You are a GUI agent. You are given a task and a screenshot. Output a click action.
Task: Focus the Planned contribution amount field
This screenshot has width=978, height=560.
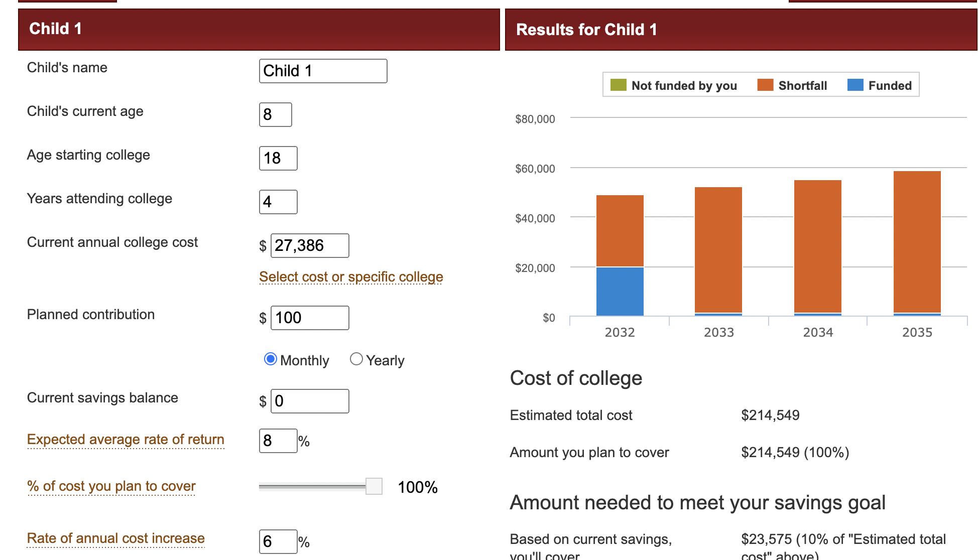click(x=310, y=318)
